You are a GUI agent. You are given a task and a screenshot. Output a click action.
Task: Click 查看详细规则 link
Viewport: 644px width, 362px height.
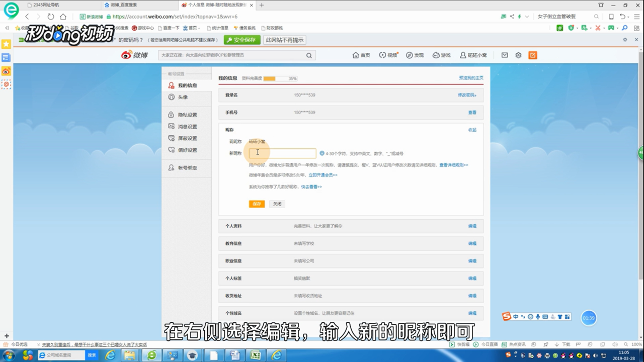454,165
